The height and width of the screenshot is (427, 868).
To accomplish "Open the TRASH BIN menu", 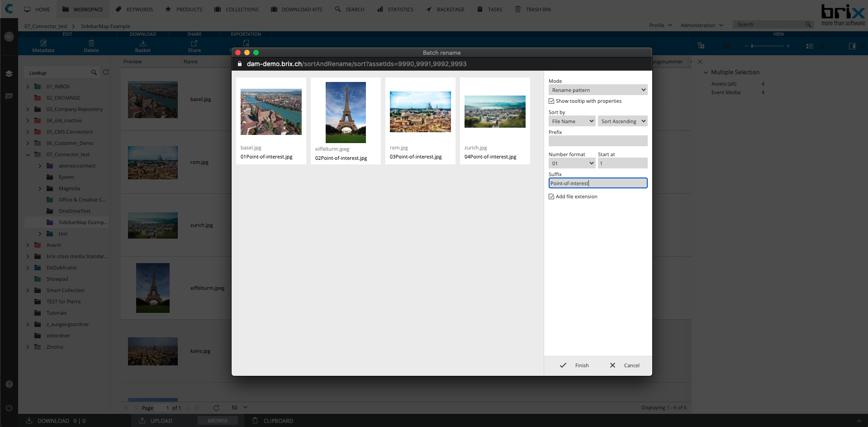I will (x=533, y=9).
